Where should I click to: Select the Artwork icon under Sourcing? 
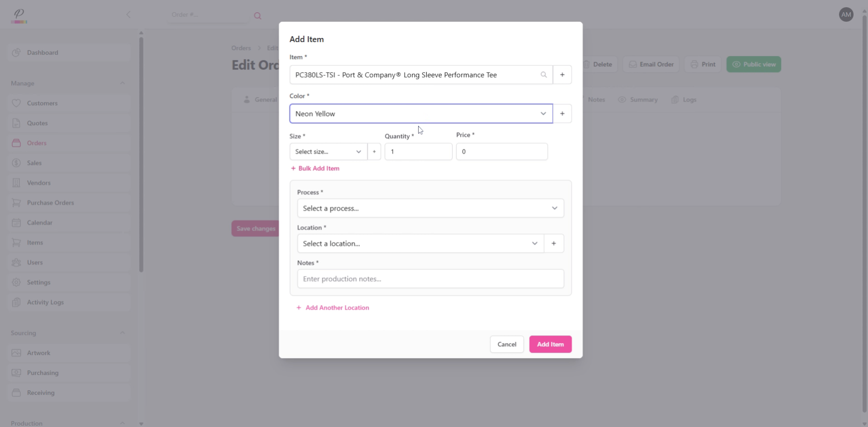coord(16,353)
